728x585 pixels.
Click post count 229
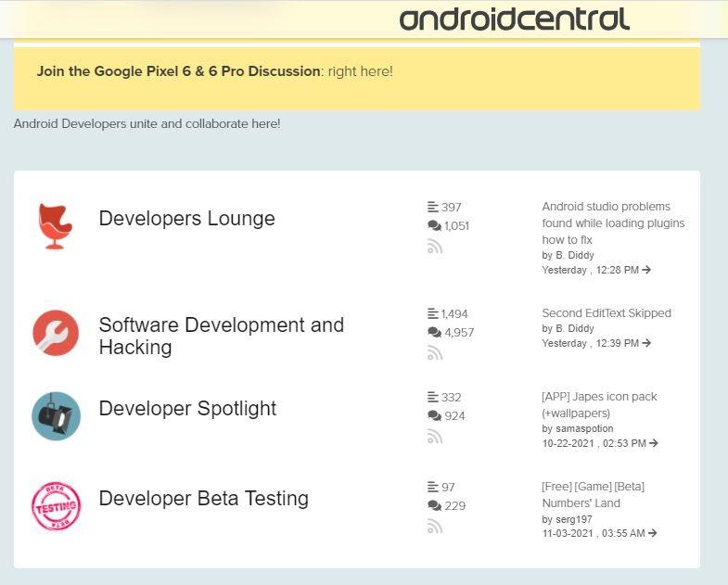pyautogui.click(x=455, y=505)
